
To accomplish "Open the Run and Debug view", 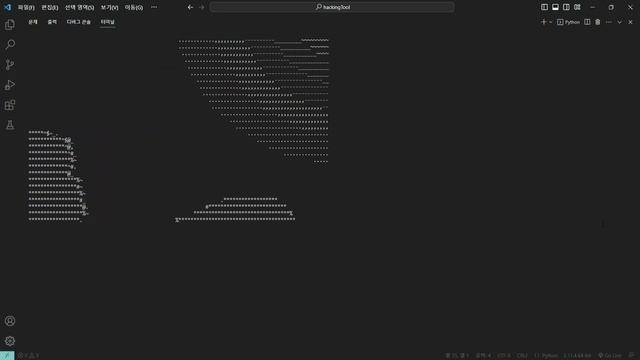I will click(10, 85).
